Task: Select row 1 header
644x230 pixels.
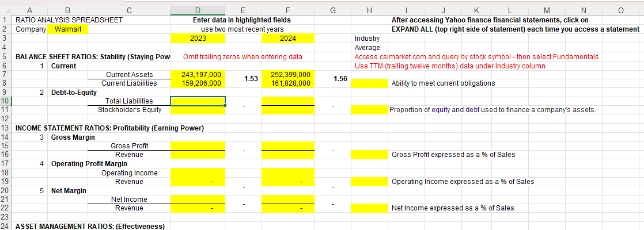Action: pyautogui.click(x=6, y=20)
